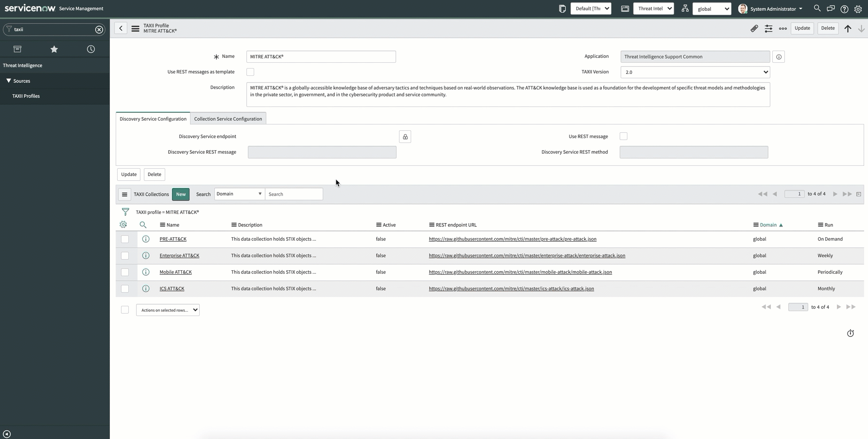The width and height of the screenshot is (868, 439).
Task: Click the application picker window icon
Action: point(625,9)
